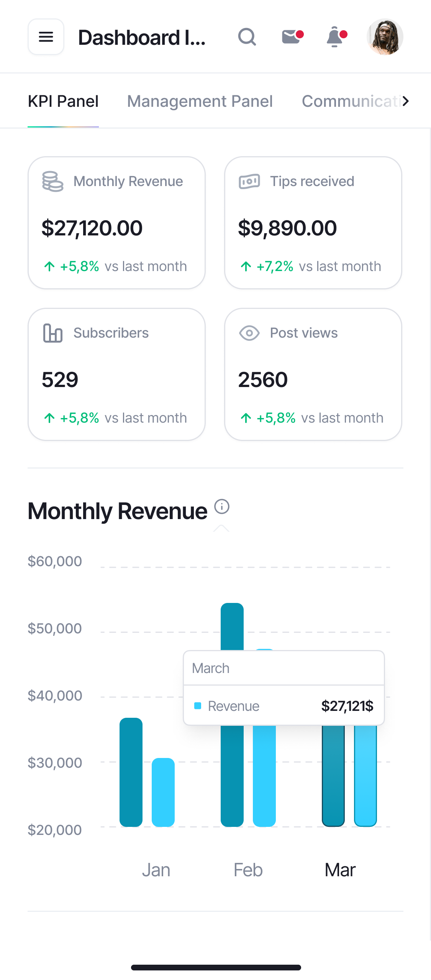This screenshot has width=431, height=980.
Task: Open the hamburger menu button
Action: click(46, 37)
